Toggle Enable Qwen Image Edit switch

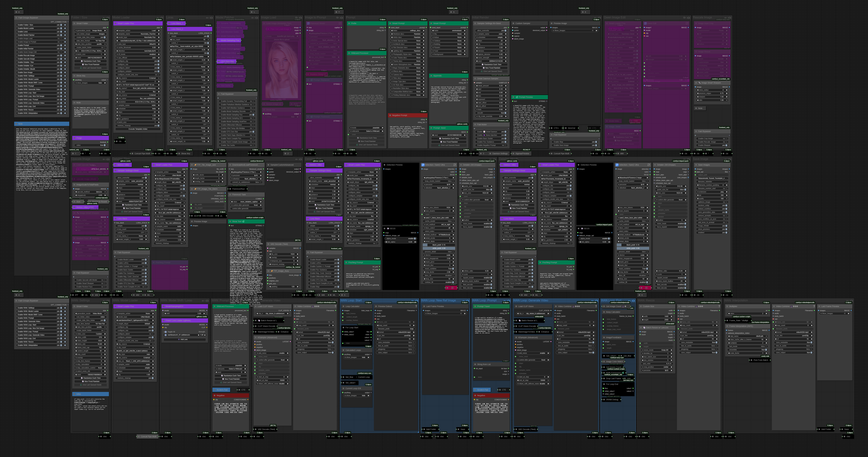(61, 52)
